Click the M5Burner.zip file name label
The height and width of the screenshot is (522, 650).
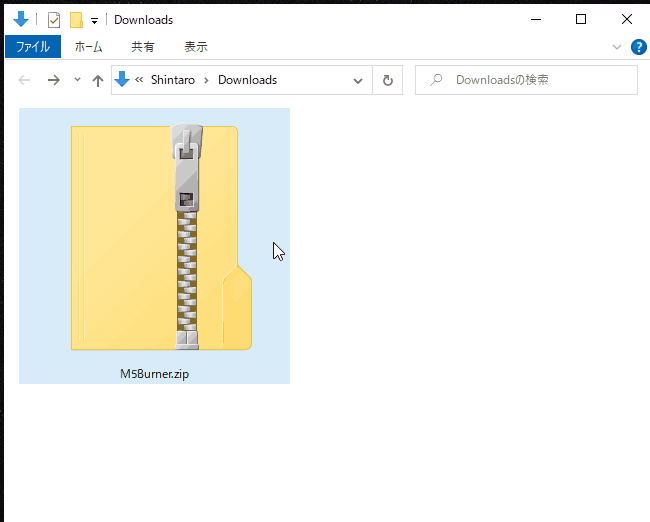click(x=155, y=374)
